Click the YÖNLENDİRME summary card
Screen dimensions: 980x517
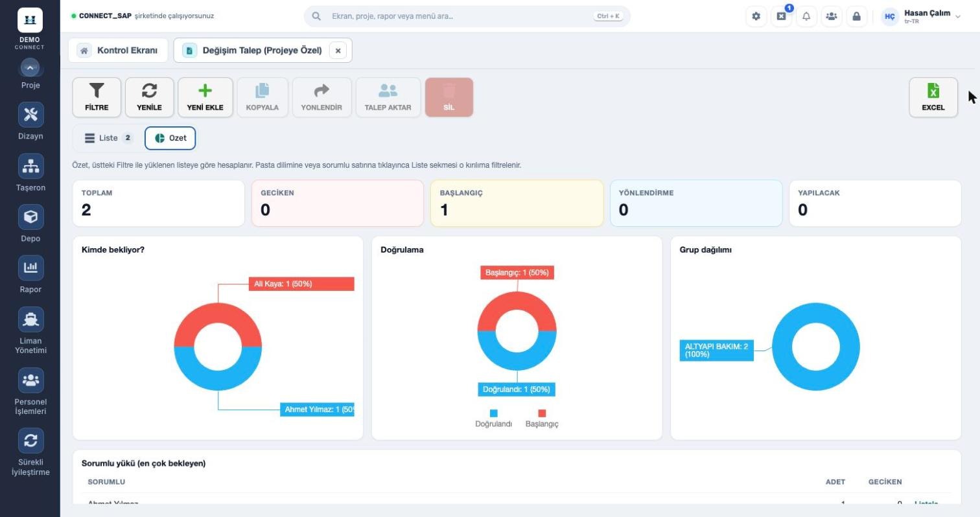pos(696,203)
